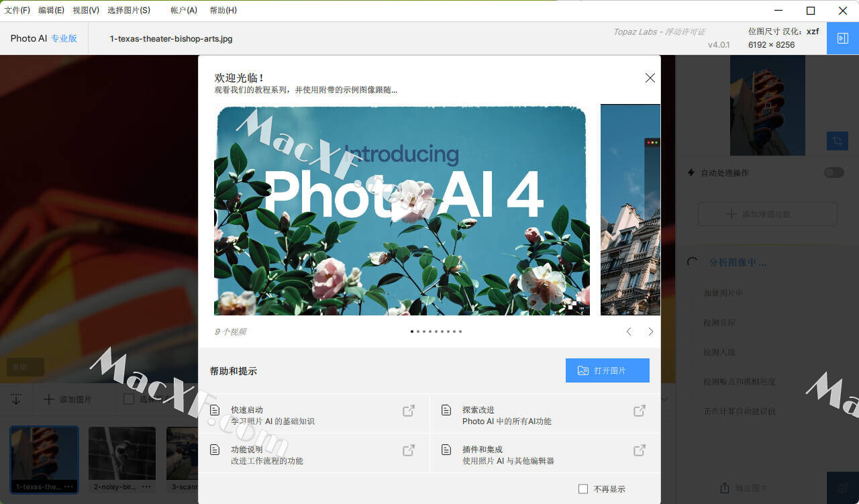Click the 帮助和提示 heading
The image size is (859, 504).
(x=234, y=371)
